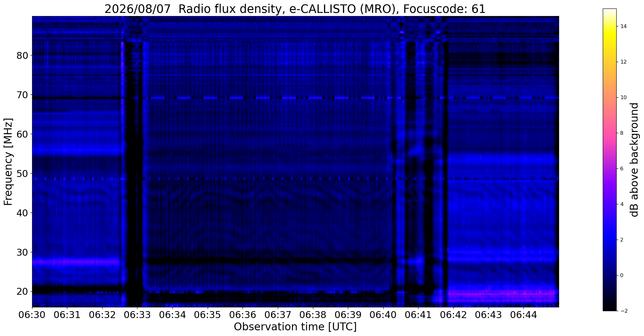Click the 60 MHz frequency tick label
The width and height of the screenshot is (644, 336).
pyautogui.click(x=22, y=134)
